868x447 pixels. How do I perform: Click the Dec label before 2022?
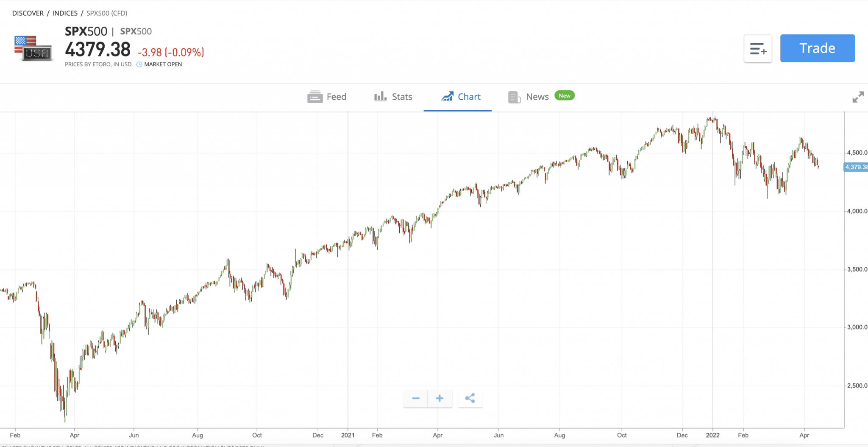click(682, 435)
